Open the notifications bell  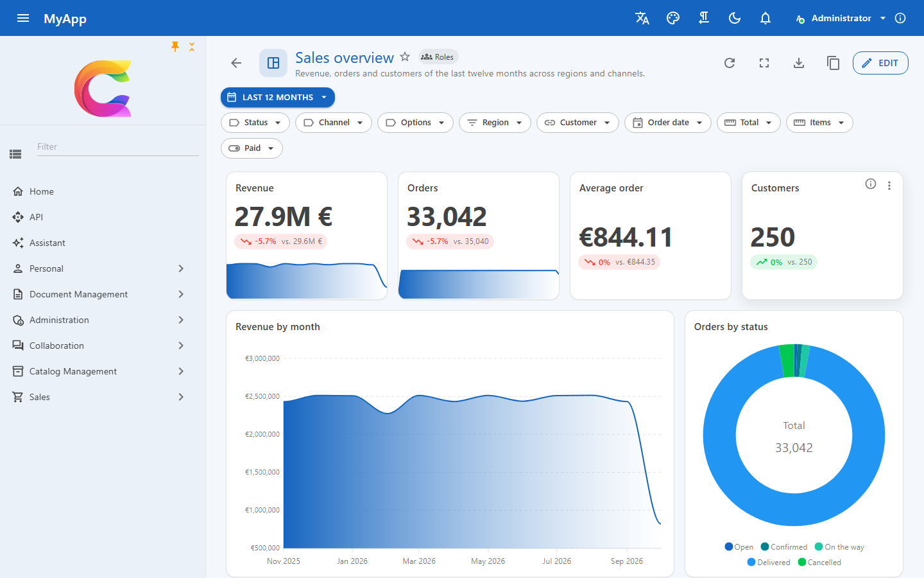tap(766, 18)
